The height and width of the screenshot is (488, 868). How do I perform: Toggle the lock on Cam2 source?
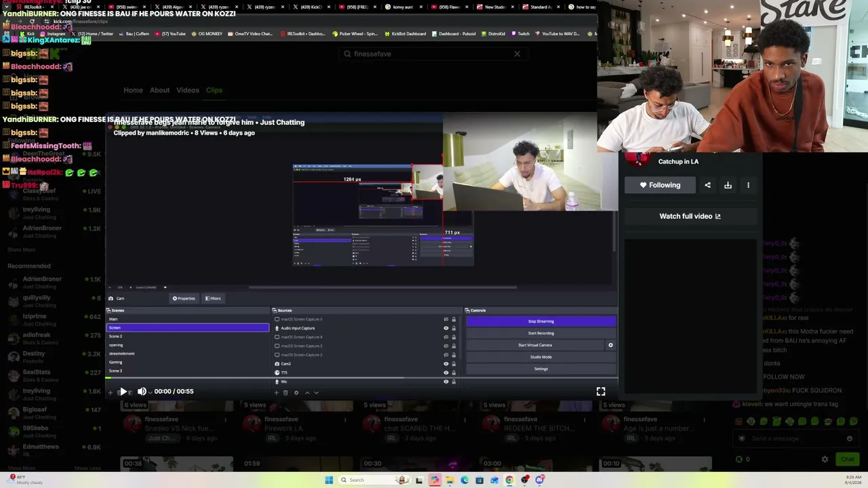tap(454, 363)
